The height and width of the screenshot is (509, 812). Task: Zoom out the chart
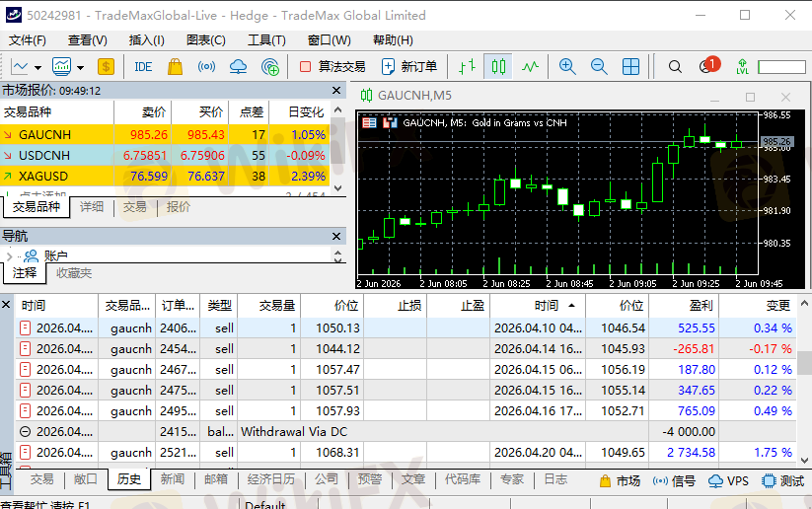click(x=599, y=67)
